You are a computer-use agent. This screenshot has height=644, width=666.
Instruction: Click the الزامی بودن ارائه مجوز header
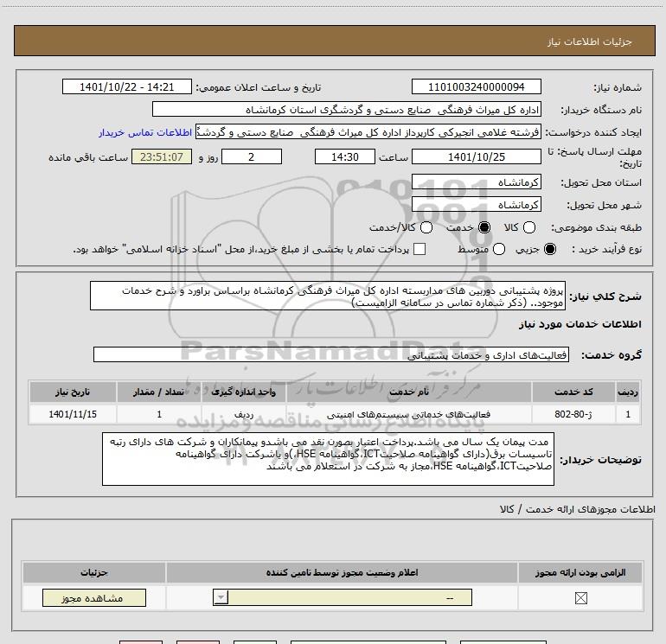pyautogui.click(x=580, y=572)
